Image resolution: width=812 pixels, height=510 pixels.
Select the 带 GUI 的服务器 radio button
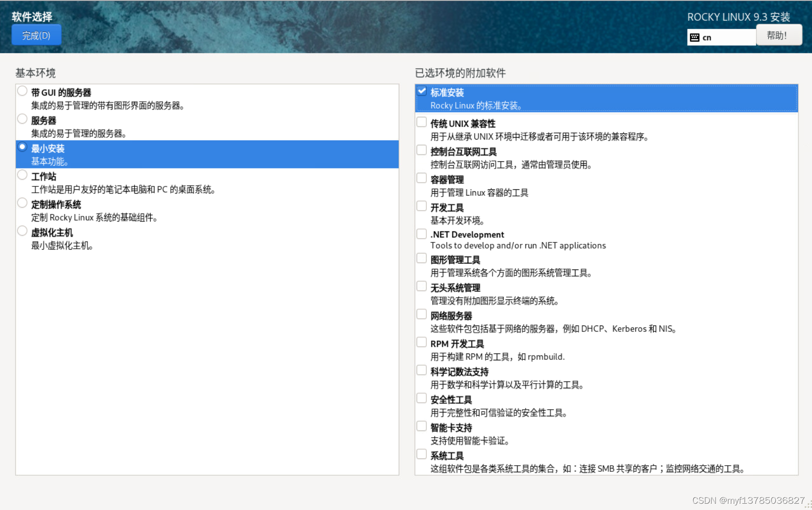tap(22, 91)
